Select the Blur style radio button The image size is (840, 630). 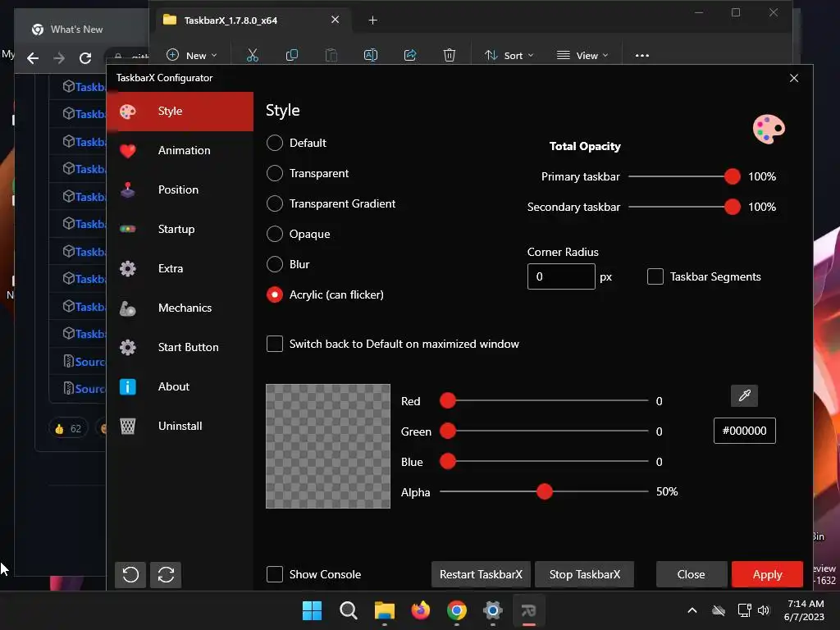click(275, 264)
